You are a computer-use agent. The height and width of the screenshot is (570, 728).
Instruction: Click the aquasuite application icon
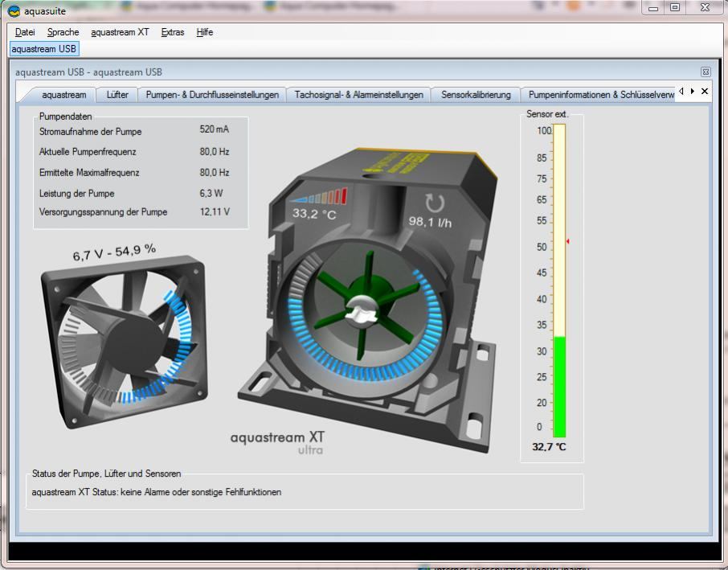[x=14, y=10]
